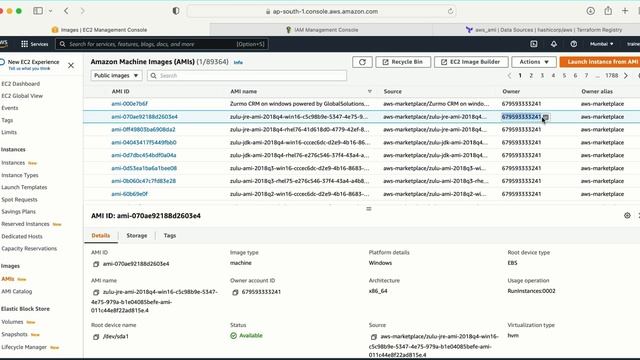Open the AWS Services grid menu
The height and width of the screenshot is (360, 640).
coord(35,44)
